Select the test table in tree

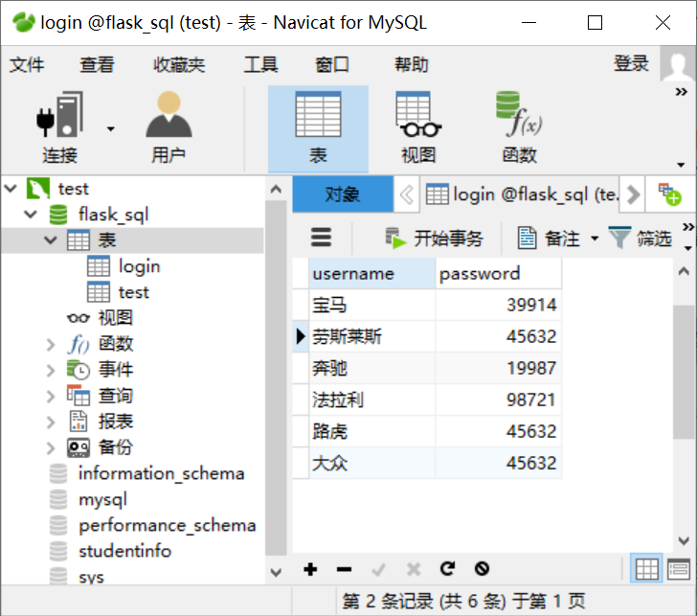pyautogui.click(x=133, y=292)
